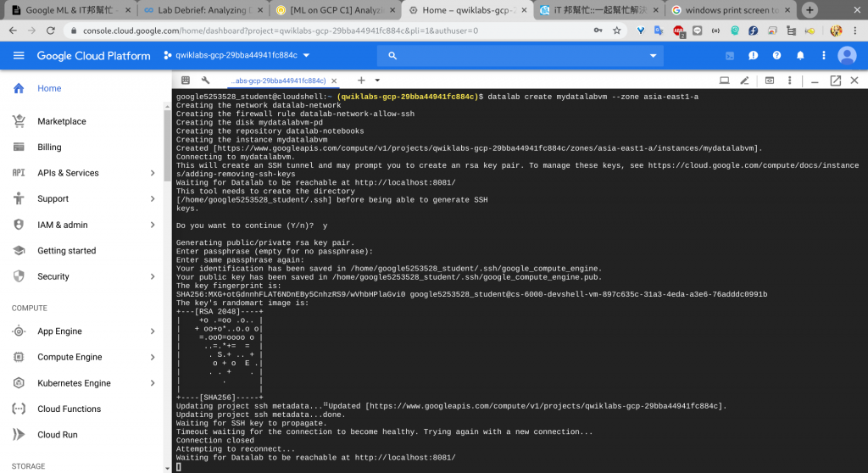Open Cloud Shell wrench settings icon
This screenshot has width=868, height=473.
tap(205, 81)
